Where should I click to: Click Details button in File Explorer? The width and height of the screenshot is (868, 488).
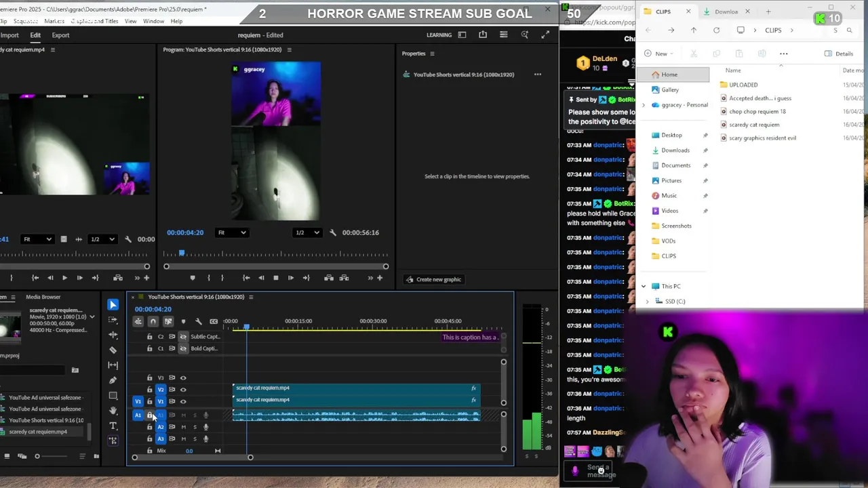click(839, 54)
